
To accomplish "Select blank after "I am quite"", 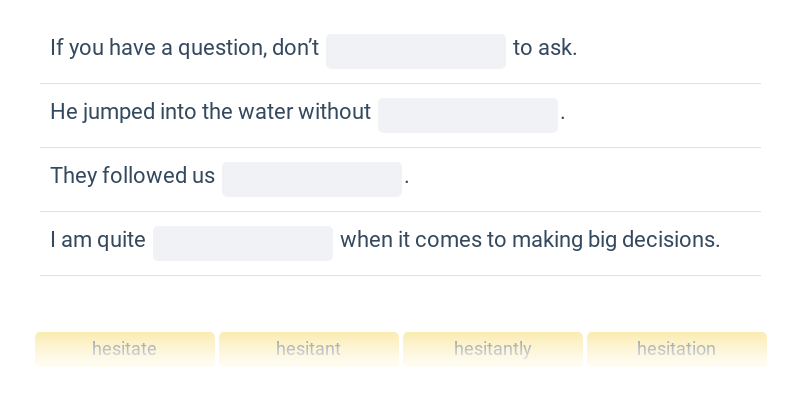I will point(243,243).
